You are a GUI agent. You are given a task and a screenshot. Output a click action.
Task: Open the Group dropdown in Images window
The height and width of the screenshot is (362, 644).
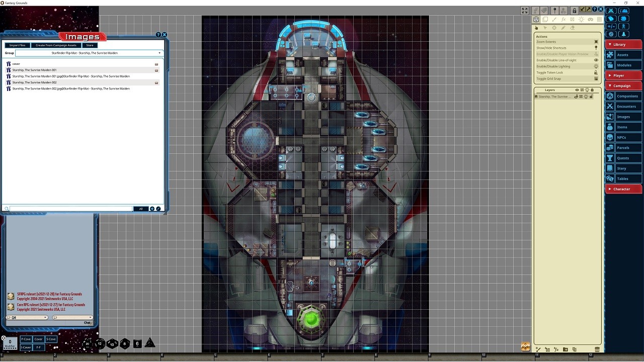click(89, 53)
